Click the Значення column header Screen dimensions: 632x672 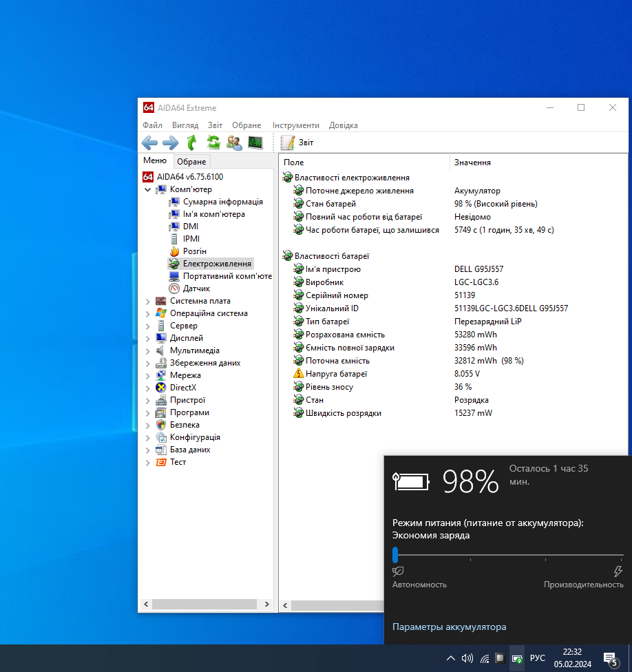tap(472, 162)
